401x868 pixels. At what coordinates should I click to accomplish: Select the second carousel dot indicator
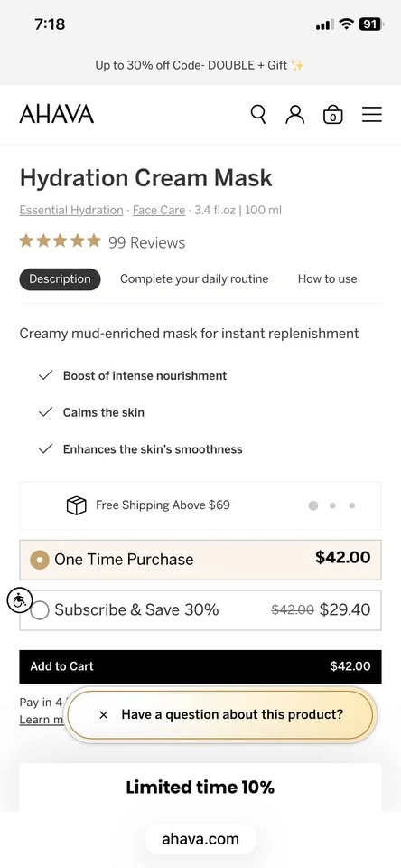click(332, 505)
